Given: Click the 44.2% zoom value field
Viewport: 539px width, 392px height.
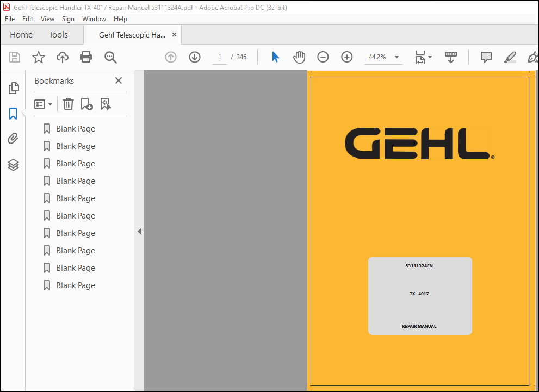Looking at the screenshot, I should click(x=377, y=57).
